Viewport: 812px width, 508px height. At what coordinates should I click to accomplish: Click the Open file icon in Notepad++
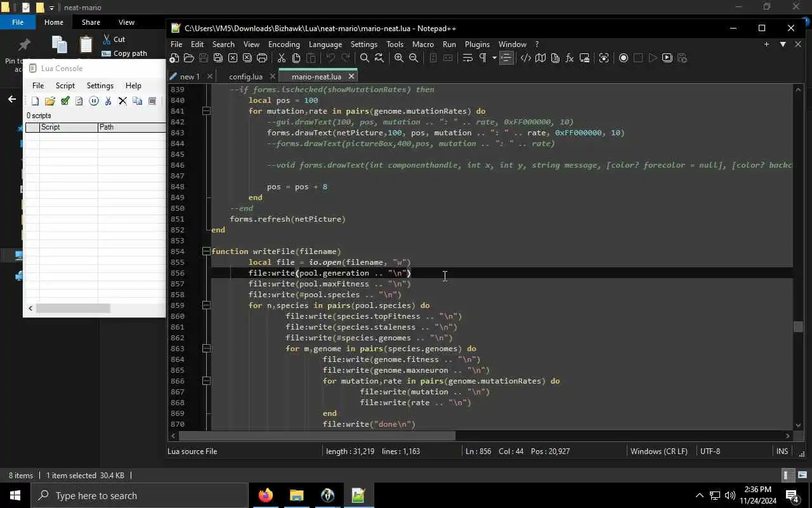pos(188,58)
